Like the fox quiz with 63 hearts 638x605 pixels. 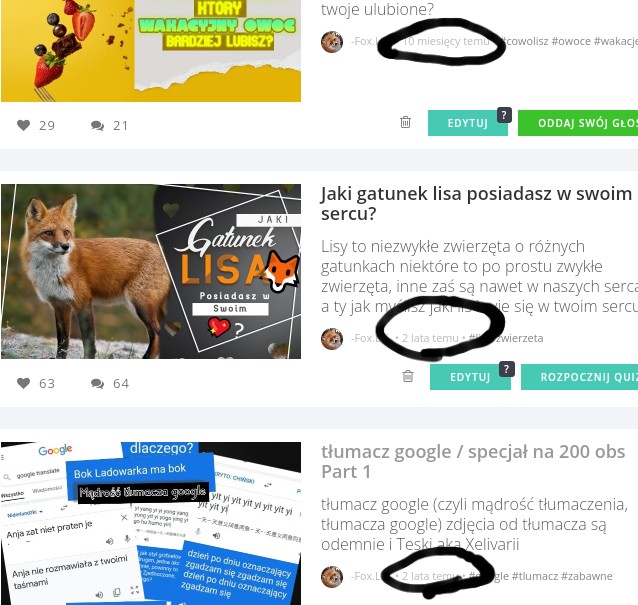[x=24, y=383]
